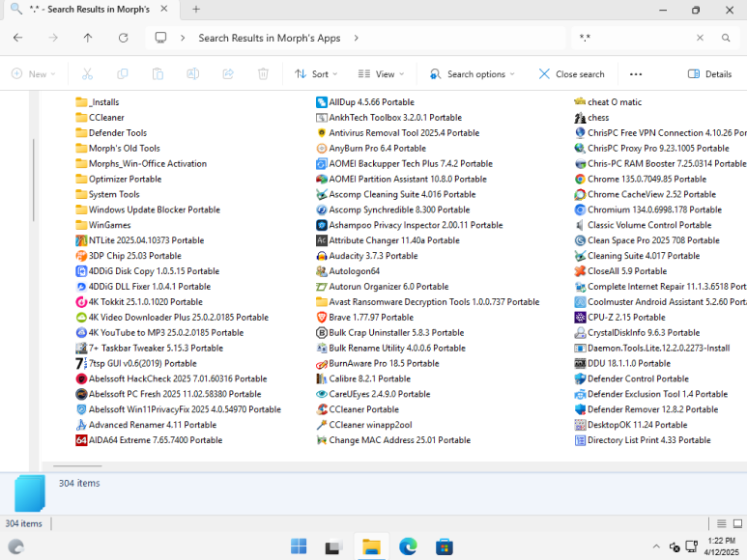Click 'cheat O matic' item name
The image size is (747, 560).
[615, 102]
